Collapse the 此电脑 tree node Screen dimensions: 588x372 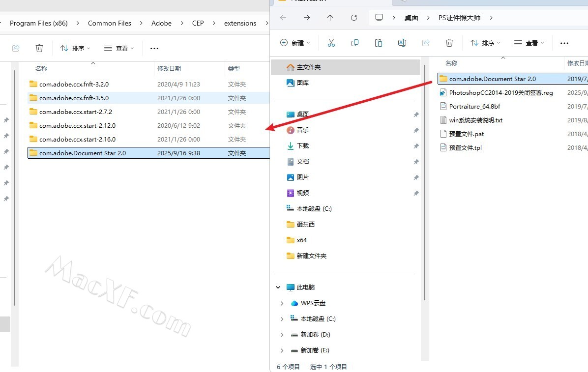(278, 287)
